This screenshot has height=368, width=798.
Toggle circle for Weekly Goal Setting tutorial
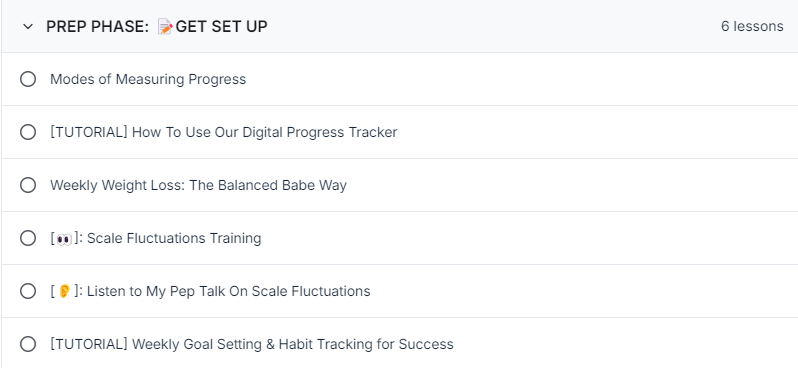[x=28, y=344]
